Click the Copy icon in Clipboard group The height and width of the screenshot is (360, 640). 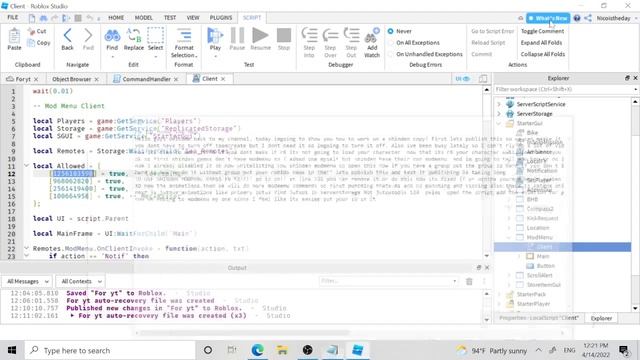click(x=31, y=42)
